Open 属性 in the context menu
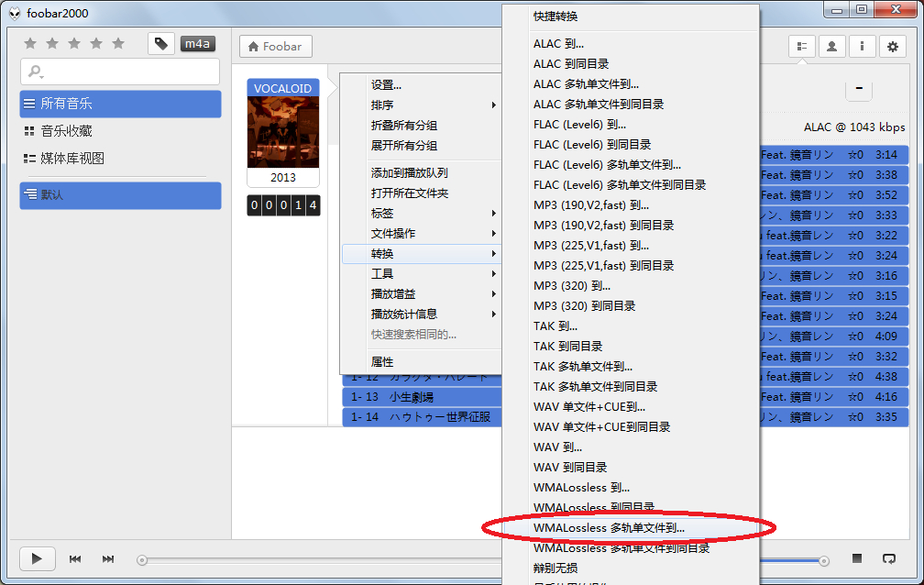Viewport: 924px width, 585px height. click(422, 361)
